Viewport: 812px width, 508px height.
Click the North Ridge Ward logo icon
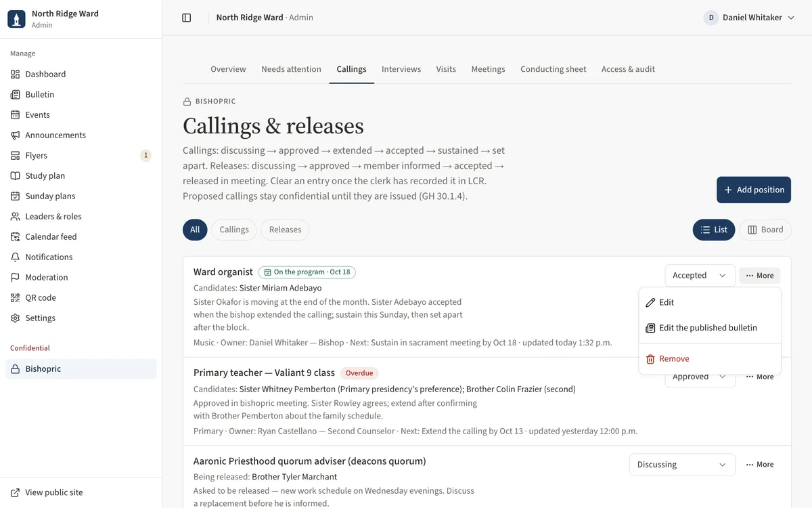point(17,19)
